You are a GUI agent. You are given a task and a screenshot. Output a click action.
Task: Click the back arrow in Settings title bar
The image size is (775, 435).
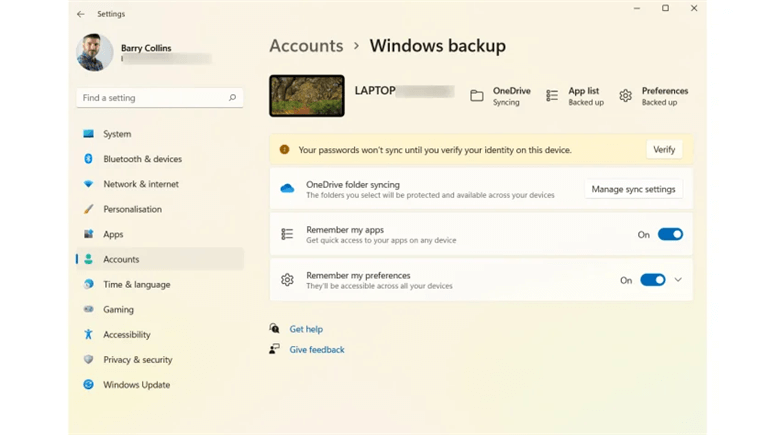point(81,14)
